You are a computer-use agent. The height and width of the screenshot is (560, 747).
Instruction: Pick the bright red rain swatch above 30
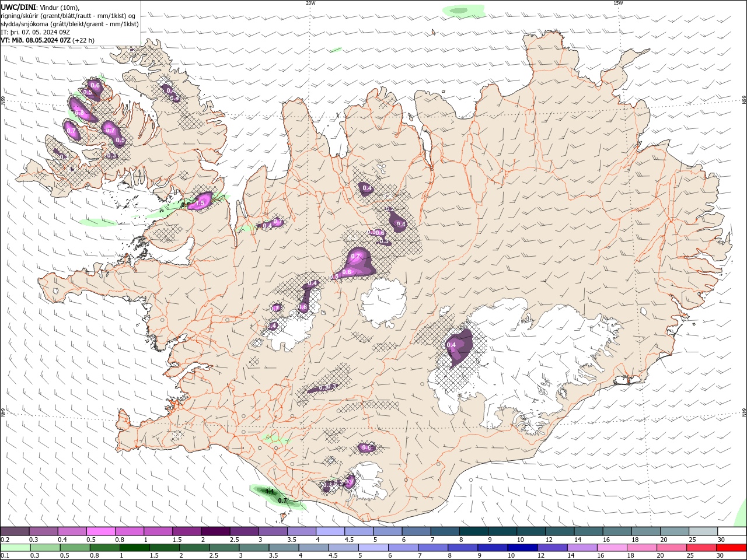(732, 548)
